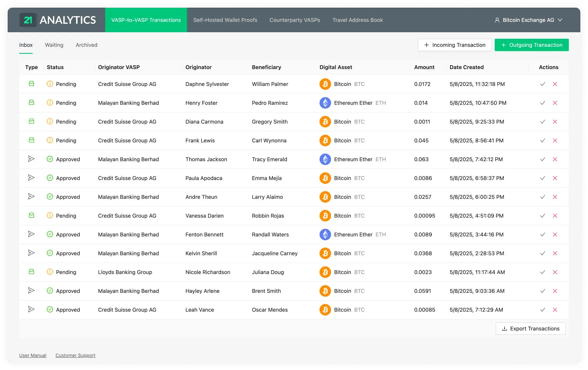Click the 21 Analytics logo
This screenshot has height=370, width=588.
(58, 20)
